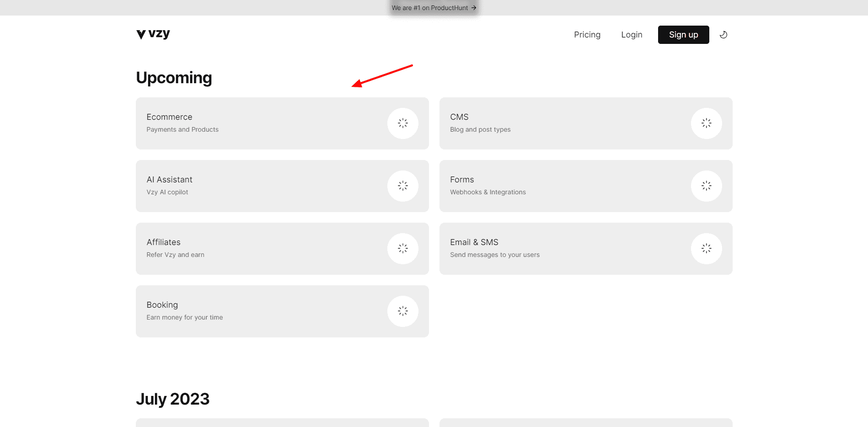
Task: Open the ProductHunt announcement banner
Action: [x=434, y=8]
